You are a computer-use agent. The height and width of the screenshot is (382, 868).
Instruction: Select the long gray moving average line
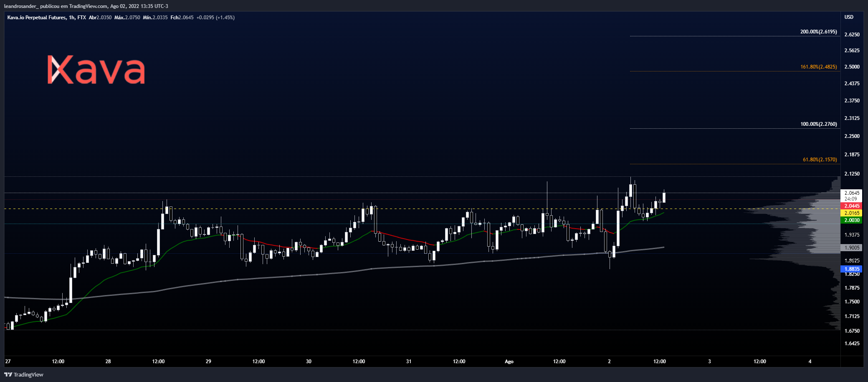334,273
